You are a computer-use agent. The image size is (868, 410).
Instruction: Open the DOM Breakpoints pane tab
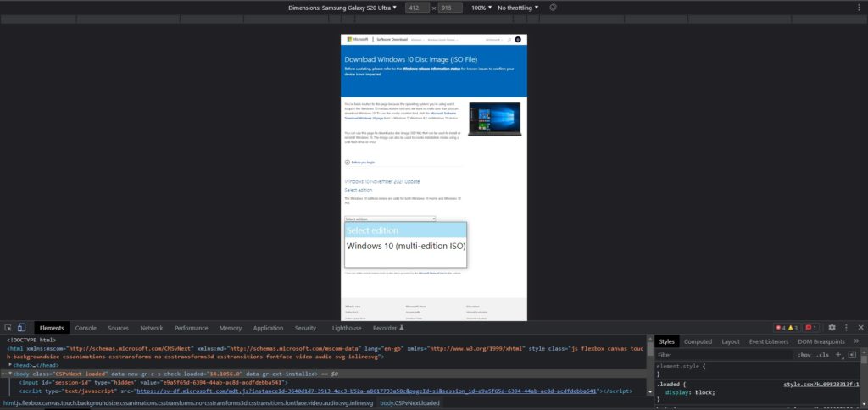(821, 341)
